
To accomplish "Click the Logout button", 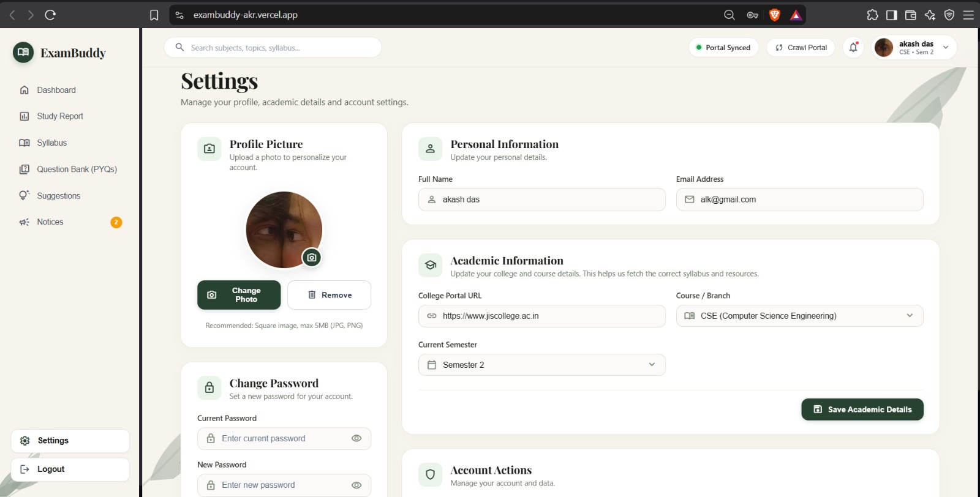I will (70, 469).
